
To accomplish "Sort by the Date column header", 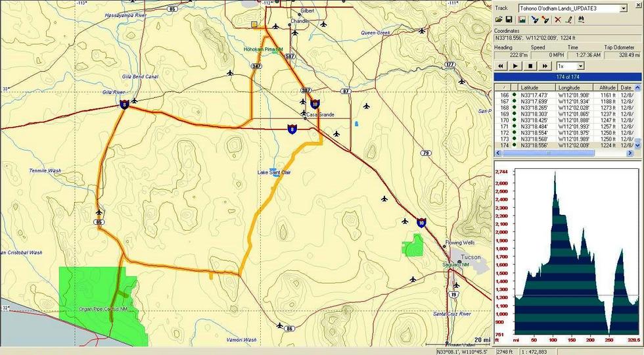I will pyautogui.click(x=626, y=87).
